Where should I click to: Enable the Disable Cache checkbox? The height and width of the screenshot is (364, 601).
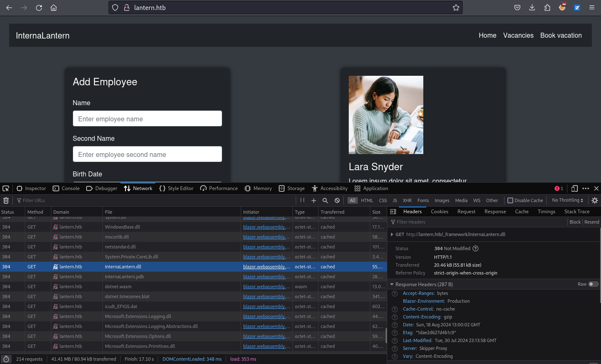(x=510, y=200)
